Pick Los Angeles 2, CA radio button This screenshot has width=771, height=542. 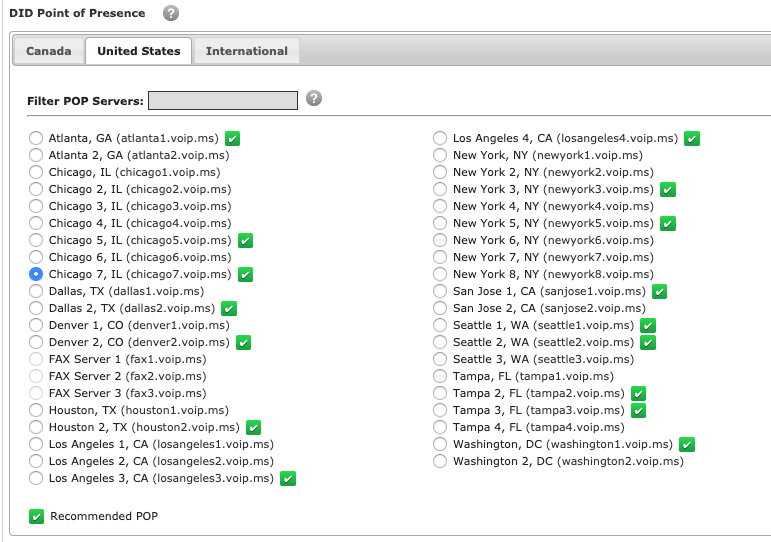36,461
